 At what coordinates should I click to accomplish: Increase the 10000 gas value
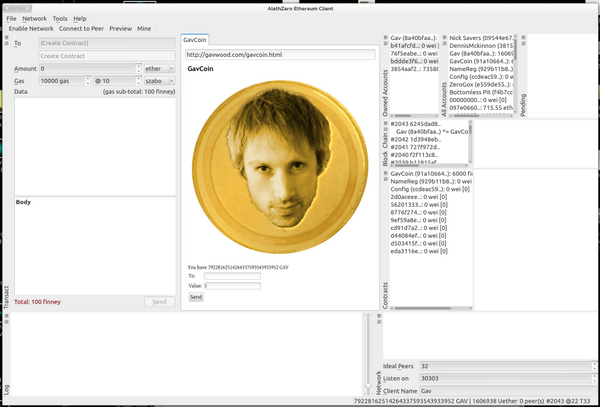(88, 79)
